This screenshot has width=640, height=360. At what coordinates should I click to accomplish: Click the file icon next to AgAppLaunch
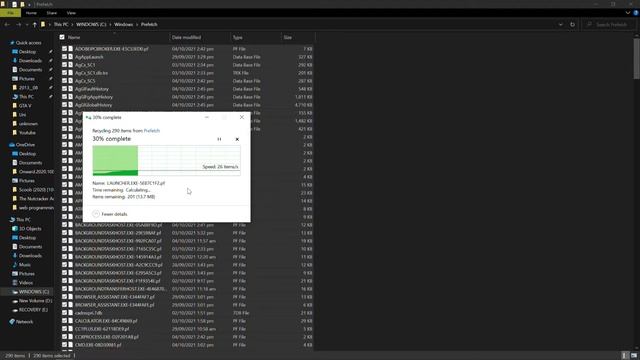click(x=71, y=57)
